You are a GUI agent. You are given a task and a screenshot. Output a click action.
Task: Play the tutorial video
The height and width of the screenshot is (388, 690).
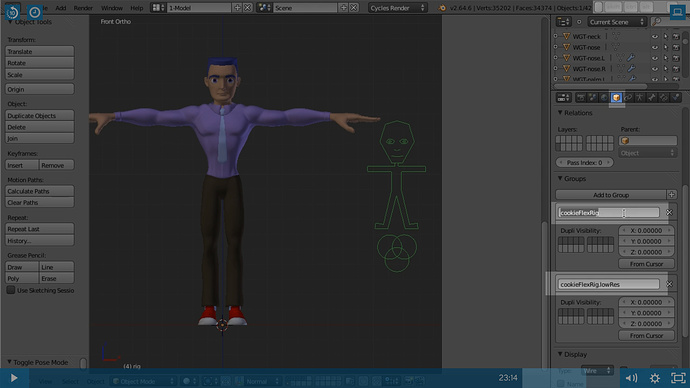tap(14, 378)
